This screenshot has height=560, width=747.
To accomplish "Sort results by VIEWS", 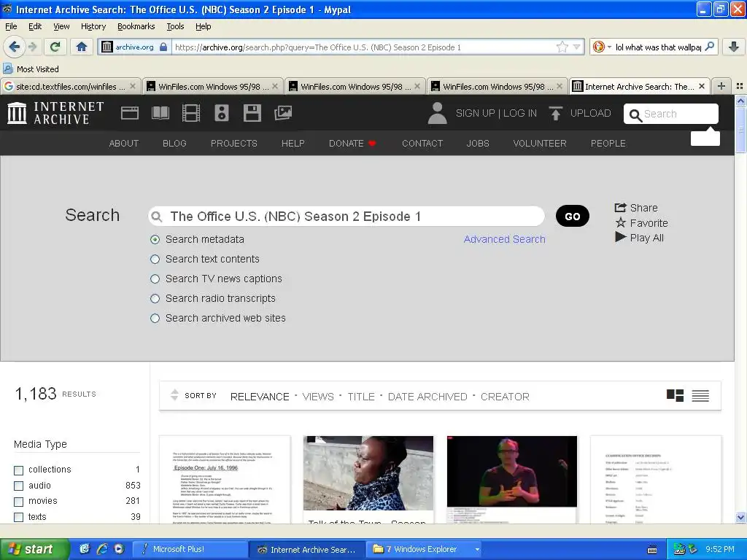I will pyautogui.click(x=318, y=397).
